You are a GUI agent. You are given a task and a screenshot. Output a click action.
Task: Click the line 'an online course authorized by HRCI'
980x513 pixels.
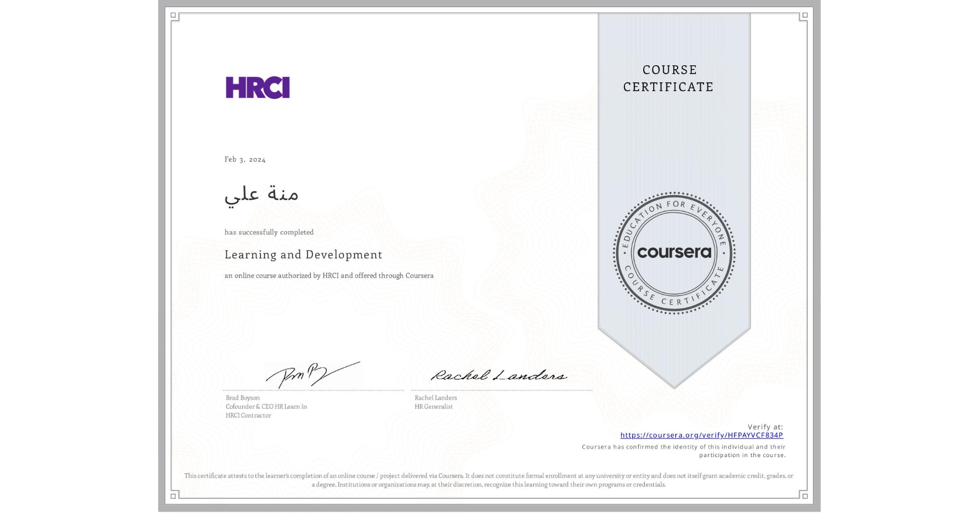coord(329,275)
